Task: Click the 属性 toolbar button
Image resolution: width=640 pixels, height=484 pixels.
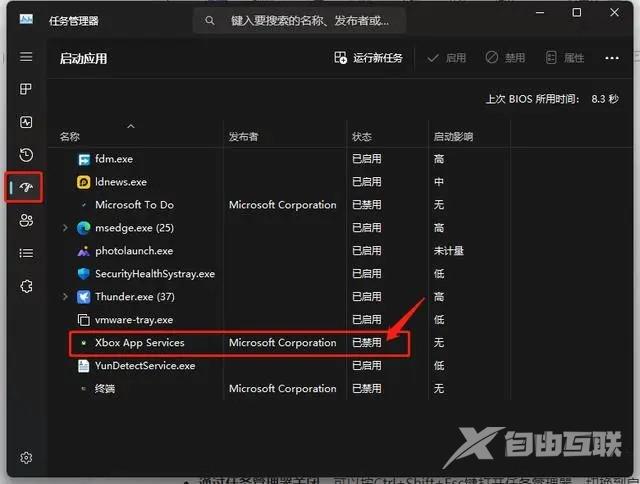Action: (x=565, y=58)
